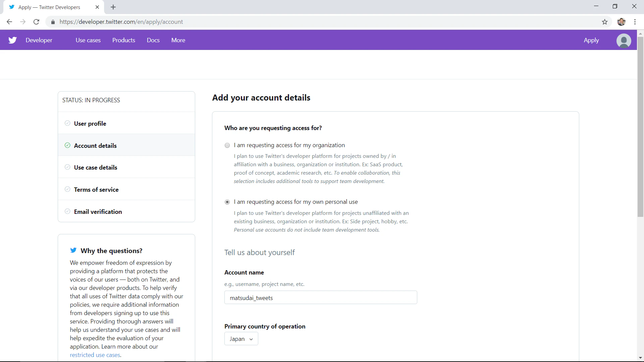This screenshot has height=362, width=644.
Task: Click the checkmark icon beside Use case details
Action: click(x=67, y=167)
